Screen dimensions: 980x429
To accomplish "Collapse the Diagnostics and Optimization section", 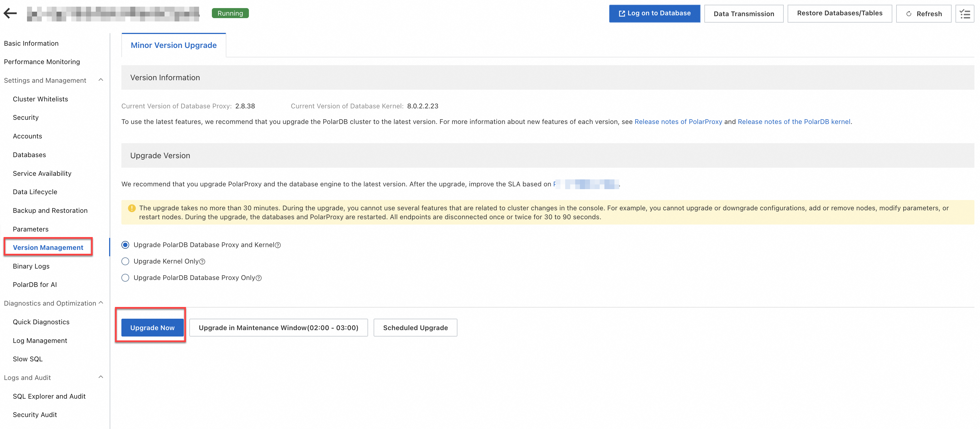I will [x=101, y=303].
